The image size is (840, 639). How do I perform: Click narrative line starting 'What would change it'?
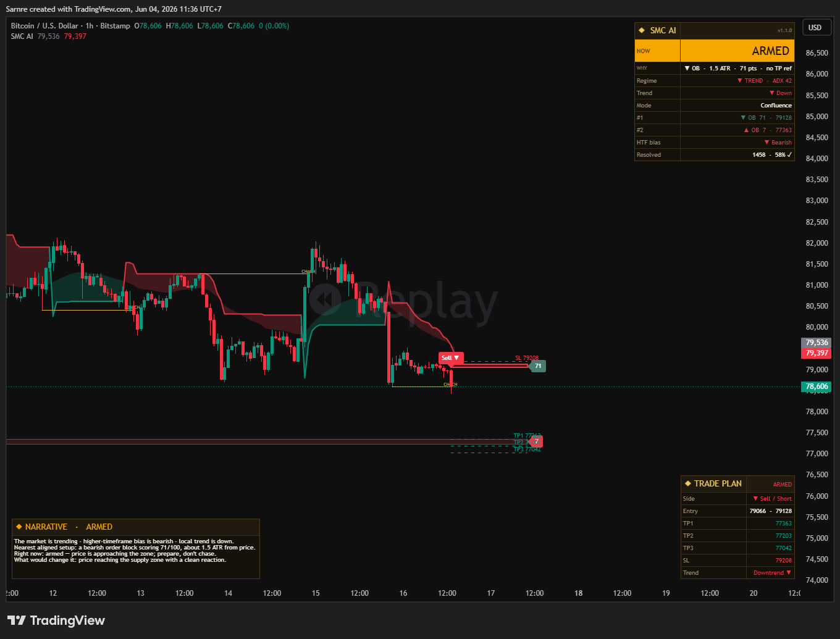[x=120, y=560]
